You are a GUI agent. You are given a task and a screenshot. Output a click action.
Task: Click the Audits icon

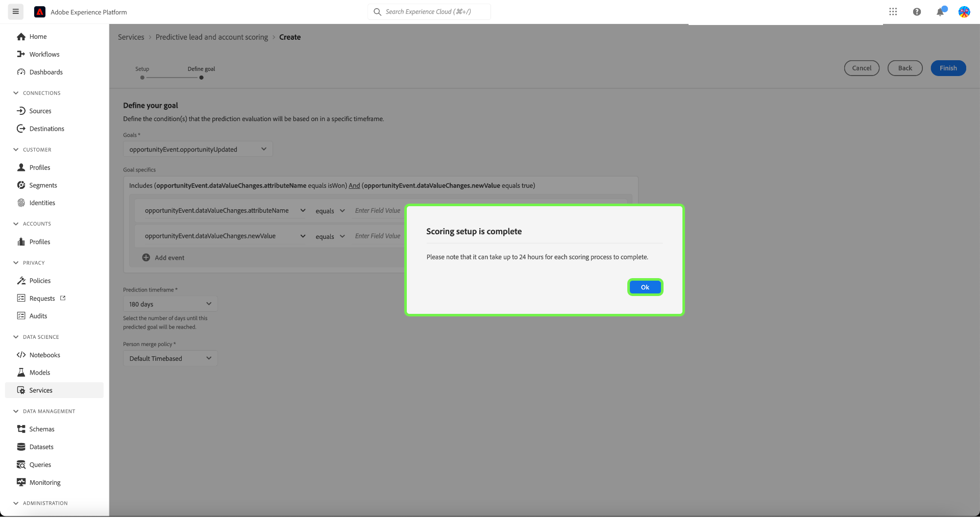pos(21,316)
